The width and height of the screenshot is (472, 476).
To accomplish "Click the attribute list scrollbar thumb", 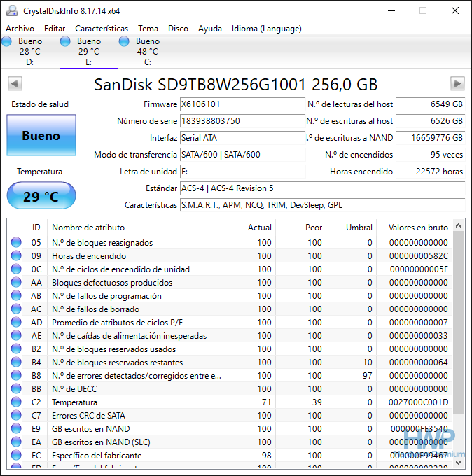I will (458, 323).
